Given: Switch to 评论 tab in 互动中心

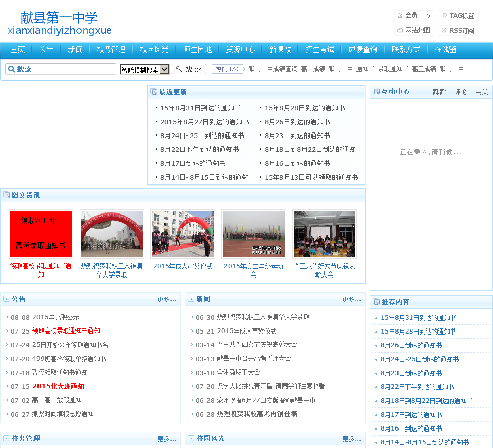Looking at the screenshot, I should [460, 92].
